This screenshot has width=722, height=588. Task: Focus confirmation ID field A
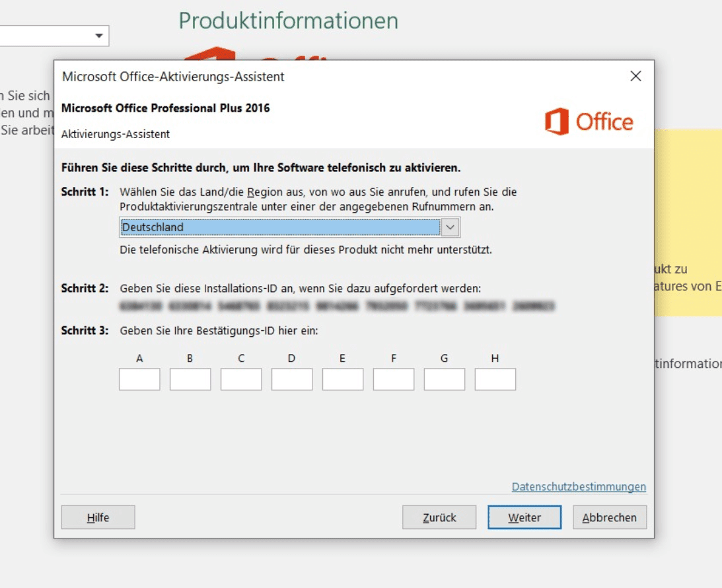coord(139,379)
